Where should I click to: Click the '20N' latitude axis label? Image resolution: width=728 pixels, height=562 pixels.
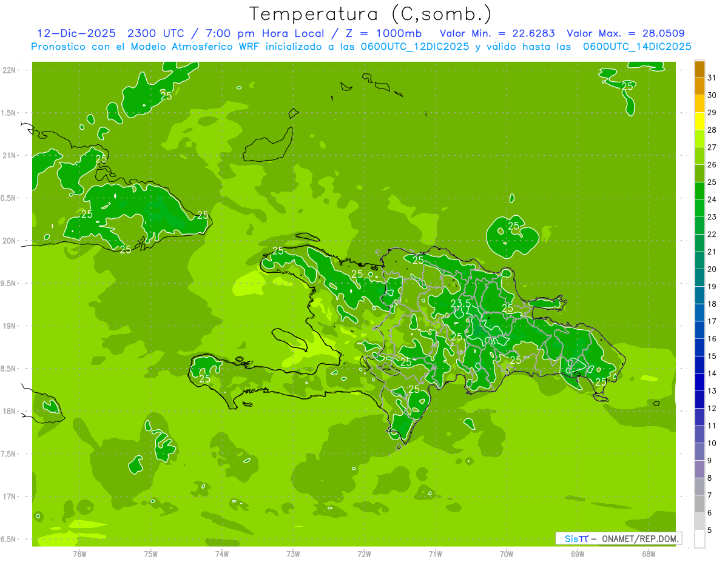tap(10, 241)
